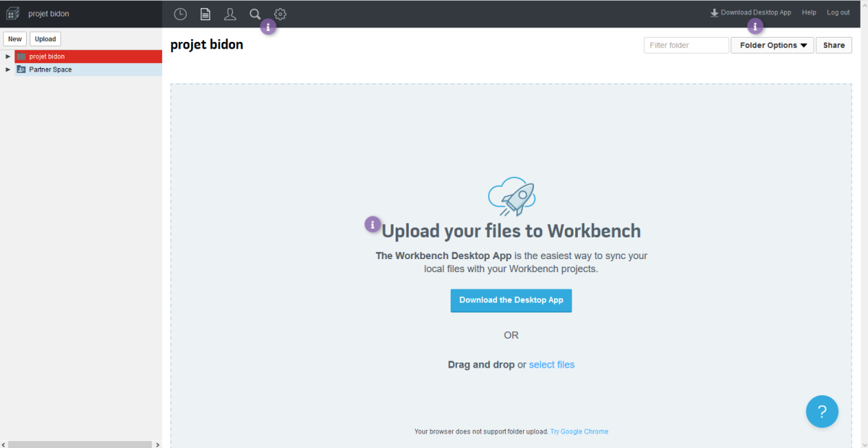Expand the projet bidon tree node arrow
868x448 pixels.
8,56
